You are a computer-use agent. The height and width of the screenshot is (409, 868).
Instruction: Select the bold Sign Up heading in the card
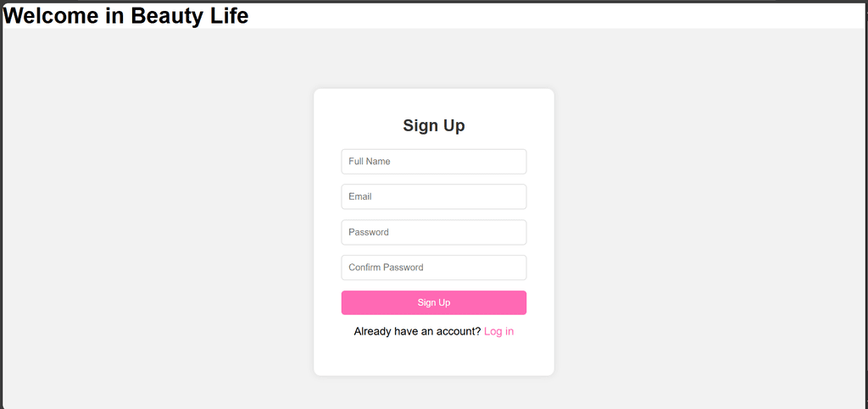433,126
